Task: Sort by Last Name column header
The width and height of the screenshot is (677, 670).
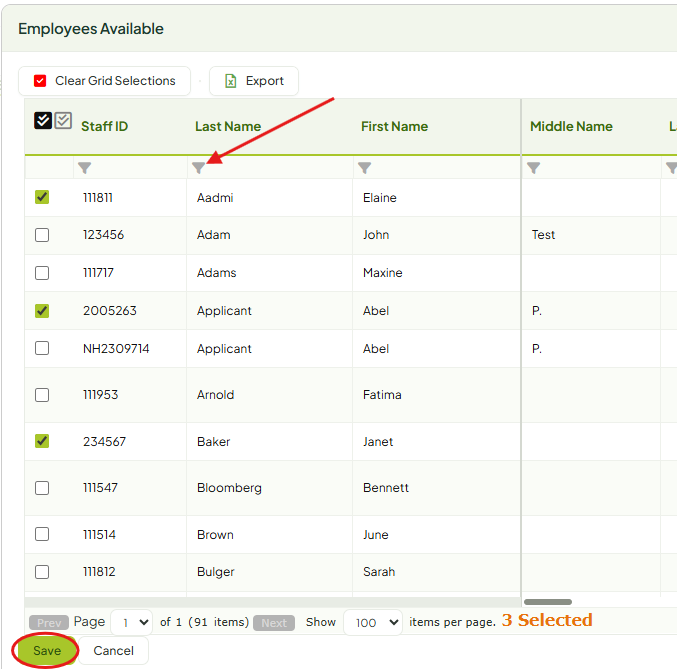Action: (x=228, y=126)
